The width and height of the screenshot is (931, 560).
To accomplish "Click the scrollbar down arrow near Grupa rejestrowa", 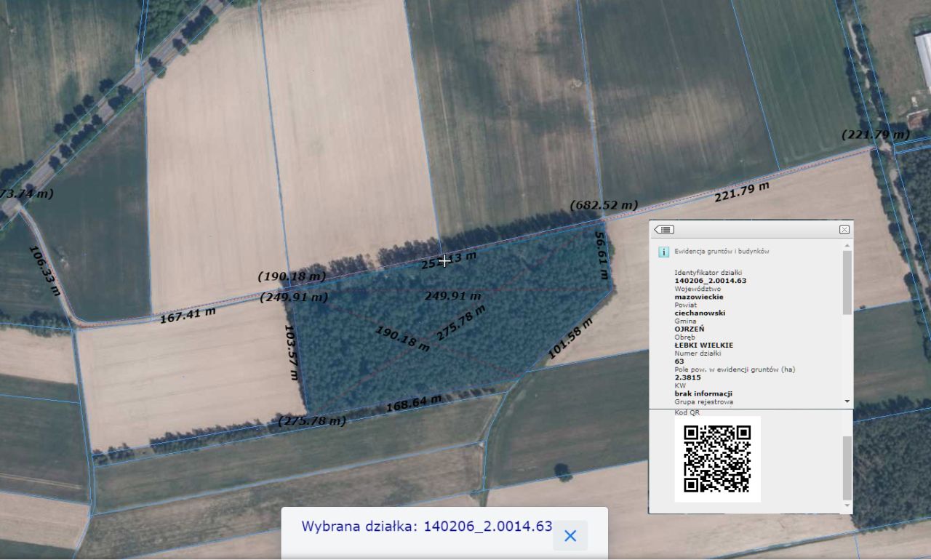I will point(846,401).
